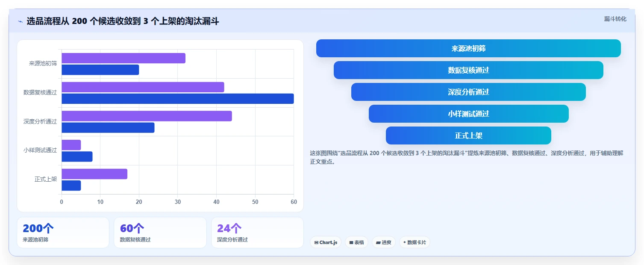Image resolution: width=644 pixels, height=265 pixels.
Task: Click the purple bar for 数据复核通过
Action: (x=143, y=87)
